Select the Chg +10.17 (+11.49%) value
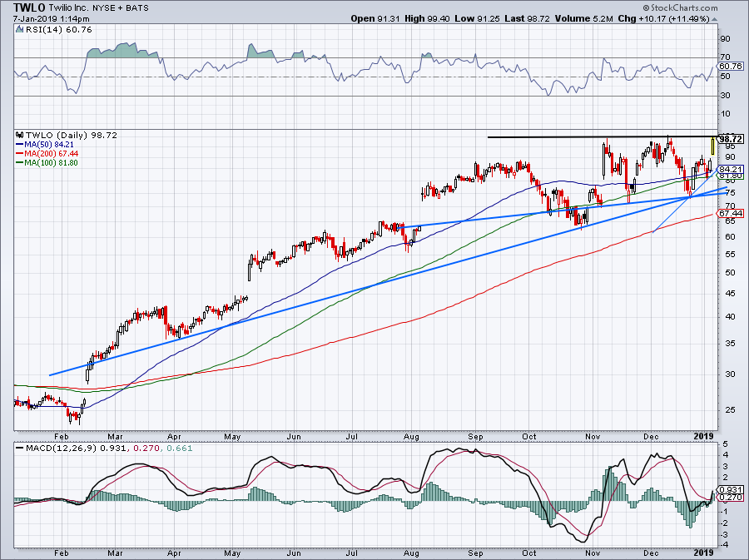 [664, 18]
